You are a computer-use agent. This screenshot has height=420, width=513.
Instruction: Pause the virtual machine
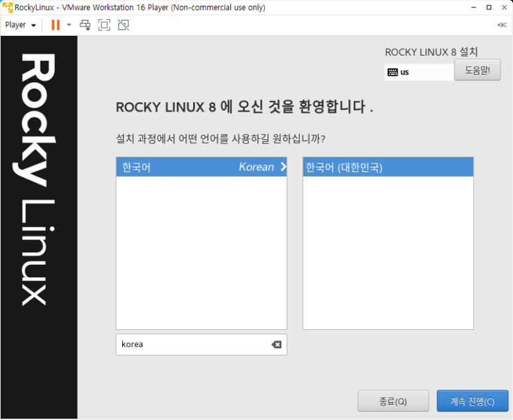click(x=56, y=25)
